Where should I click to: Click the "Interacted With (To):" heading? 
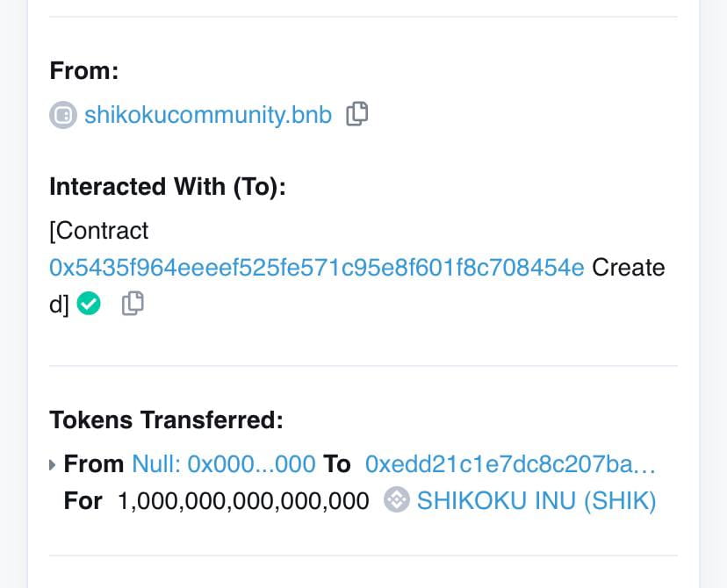(x=168, y=187)
